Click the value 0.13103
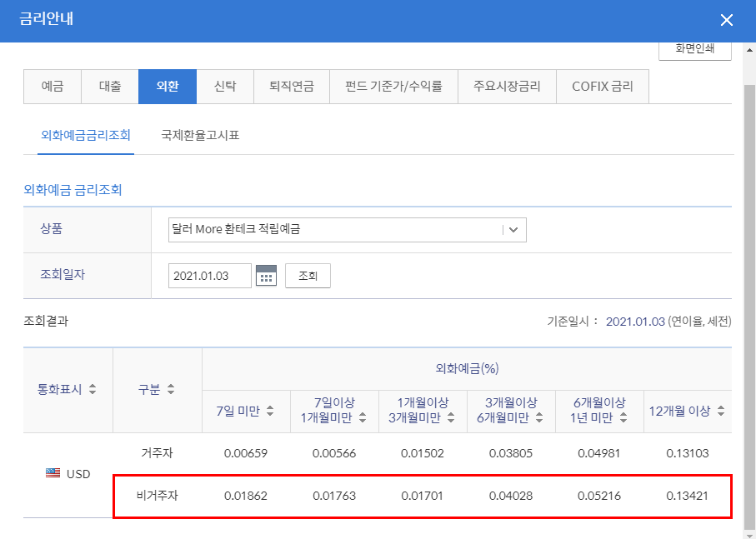The height and width of the screenshot is (539, 756). [688, 453]
